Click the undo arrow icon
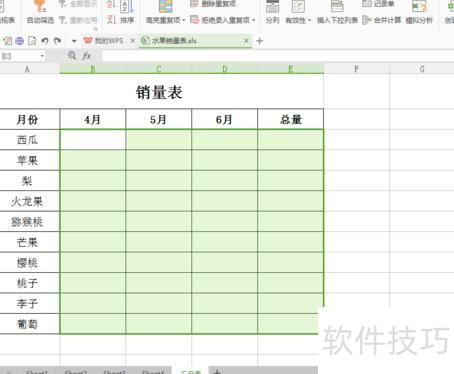Screen dimensions: 454x374 tap(45, 41)
